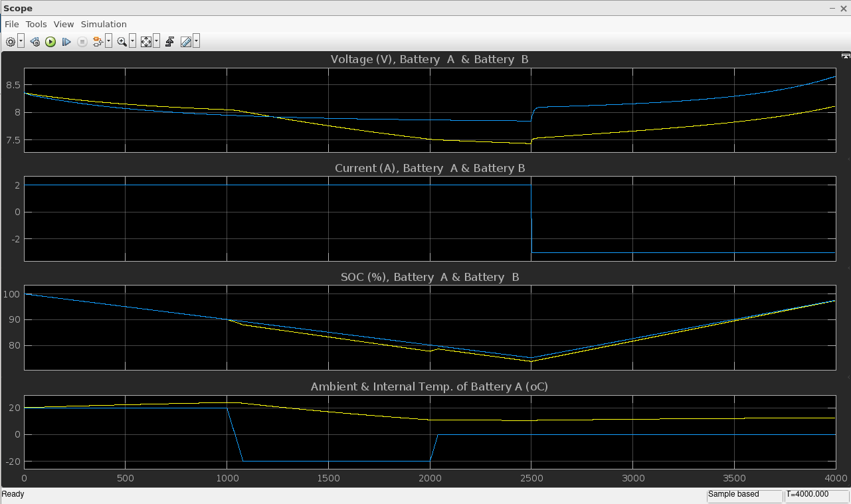Open the File menu

11,24
